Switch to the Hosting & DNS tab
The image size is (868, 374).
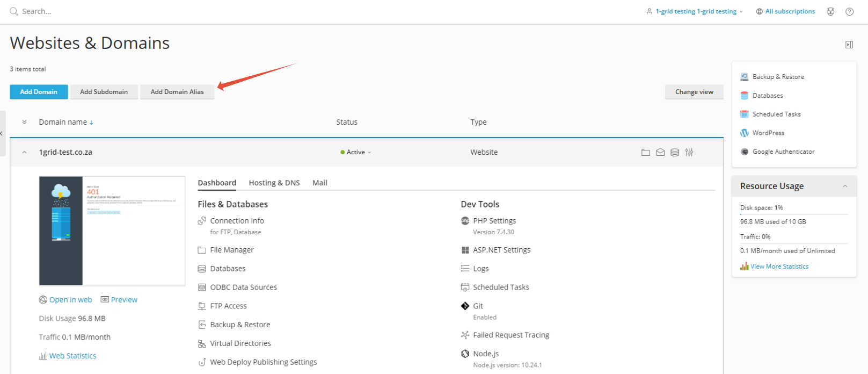coord(274,183)
